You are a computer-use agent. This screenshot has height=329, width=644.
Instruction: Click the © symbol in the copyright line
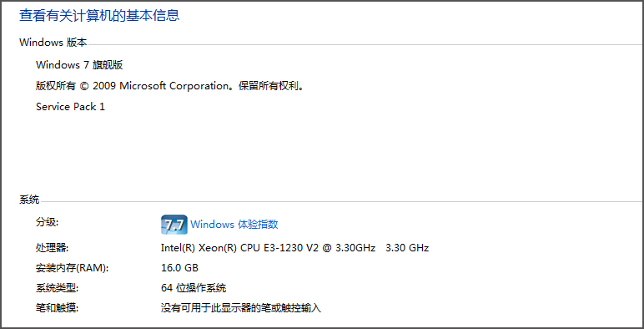tap(84, 86)
